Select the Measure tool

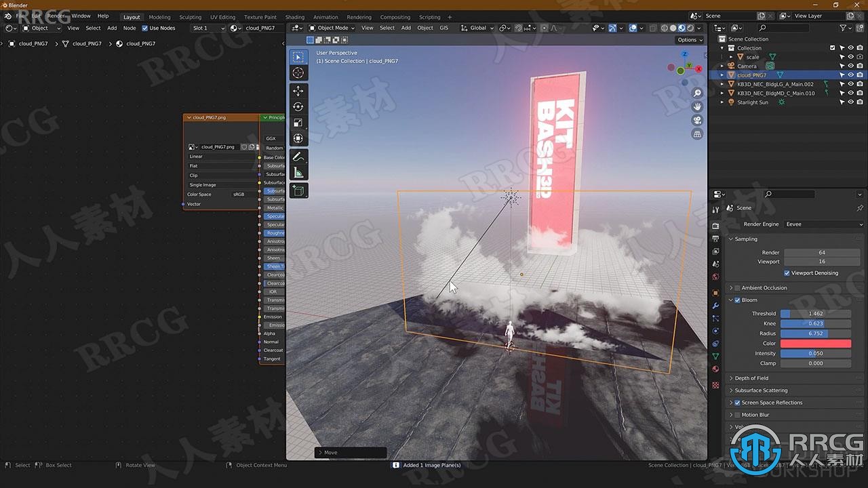(x=298, y=173)
